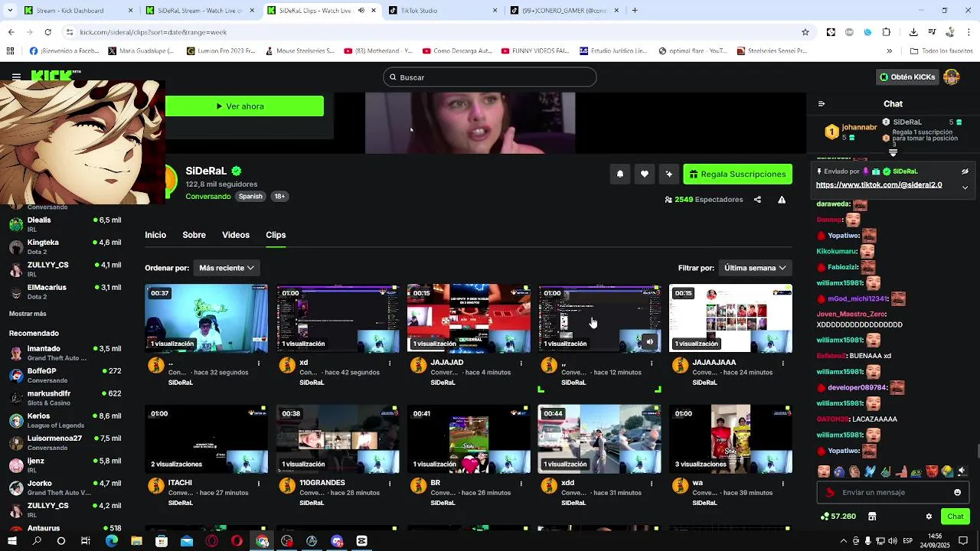The width and height of the screenshot is (980, 551).
Task: Switch to the Sobre tab
Action: [194, 235]
